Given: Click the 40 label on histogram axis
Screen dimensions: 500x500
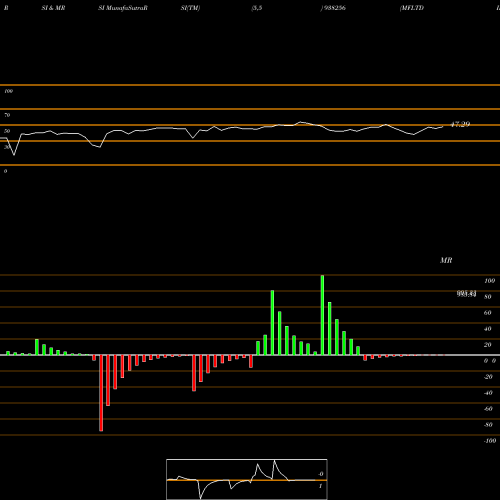Looking at the screenshot, I should (x=488, y=329).
